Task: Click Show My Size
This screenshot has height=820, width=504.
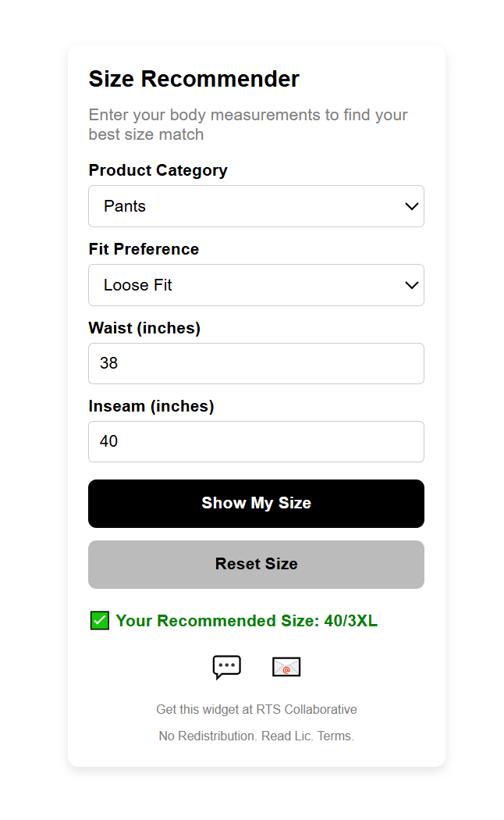Action: 256,504
